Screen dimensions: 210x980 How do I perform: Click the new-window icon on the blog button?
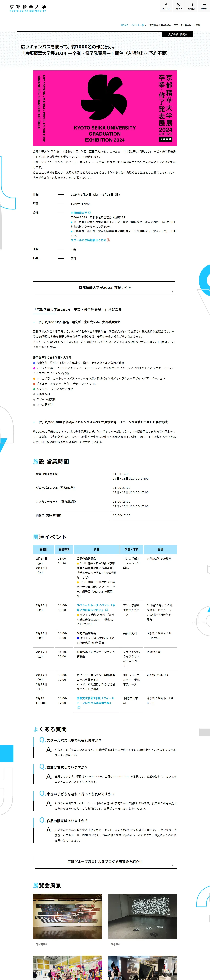coord(173,865)
